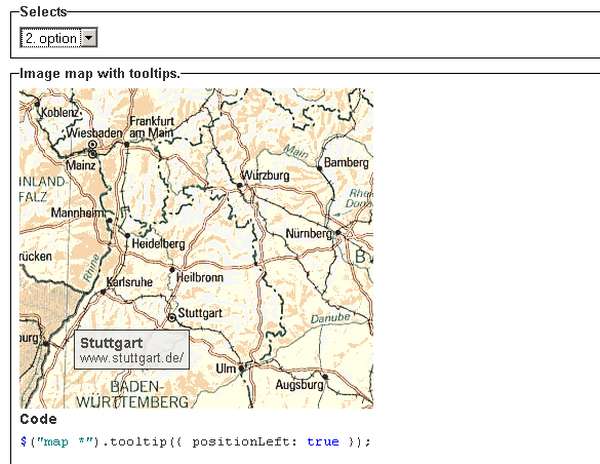Select the Heidelberg map marker
This screenshot has width=600, height=464.
point(127,236)
